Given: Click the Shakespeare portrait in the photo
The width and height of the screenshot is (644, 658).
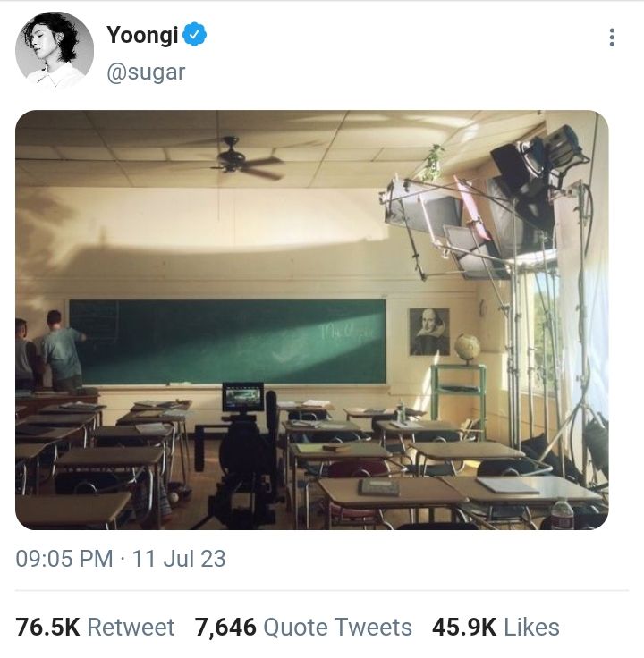Looking at the screenshot, I should 429,332.
